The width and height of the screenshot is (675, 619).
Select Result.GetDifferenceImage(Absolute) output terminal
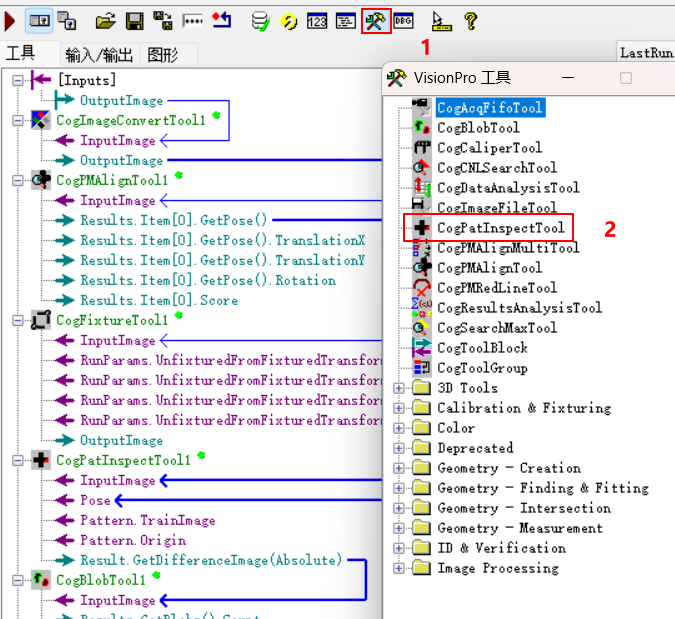tap(211, 560)
